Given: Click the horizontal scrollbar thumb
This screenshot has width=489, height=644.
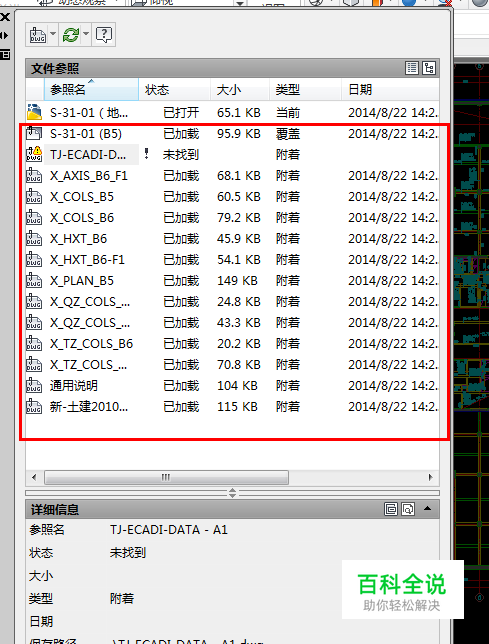Looking at the screenshot, I should [x=166, y=477].
